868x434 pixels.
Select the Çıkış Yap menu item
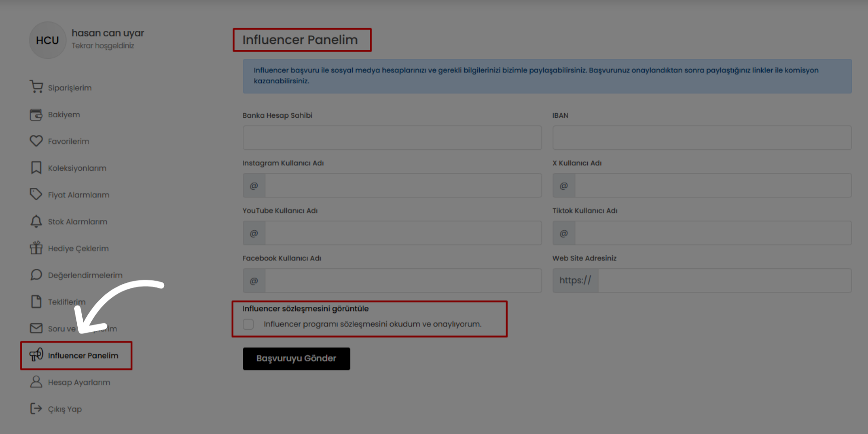point(56,409)
